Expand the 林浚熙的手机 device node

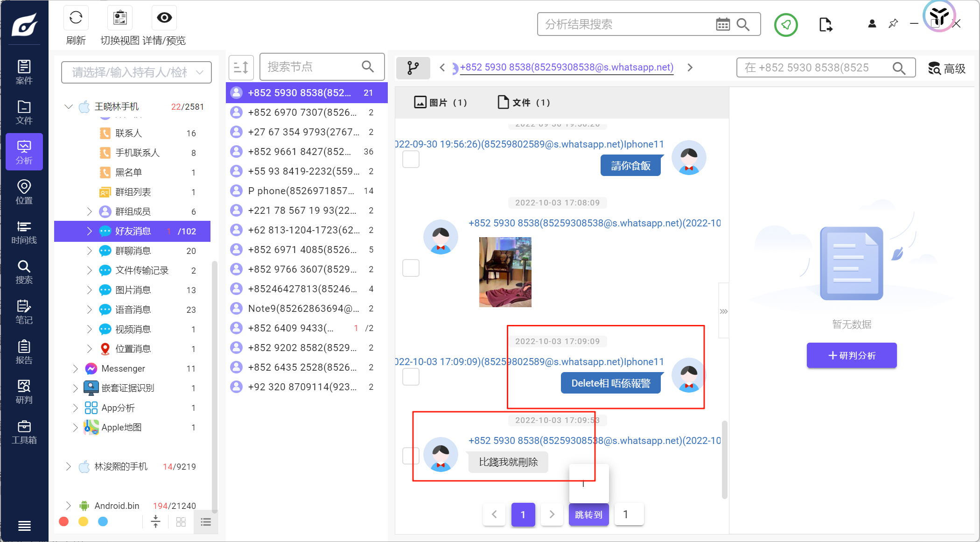click(x=69, y=466)
